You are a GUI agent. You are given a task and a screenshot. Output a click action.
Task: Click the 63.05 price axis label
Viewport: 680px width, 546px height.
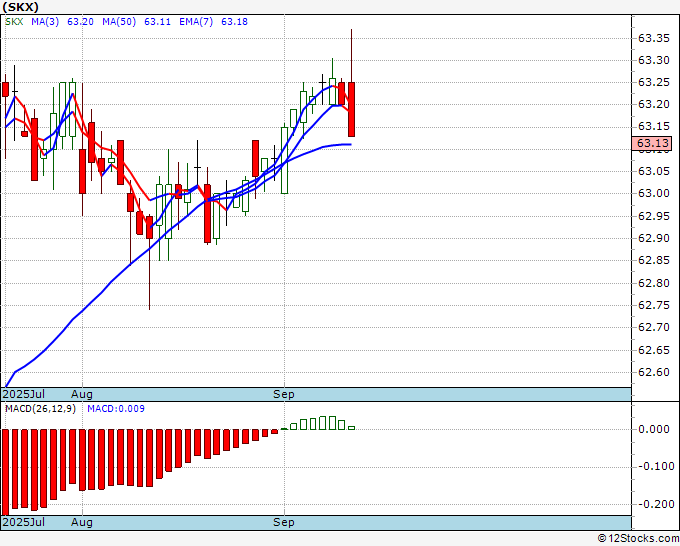[x=654, y=171]
